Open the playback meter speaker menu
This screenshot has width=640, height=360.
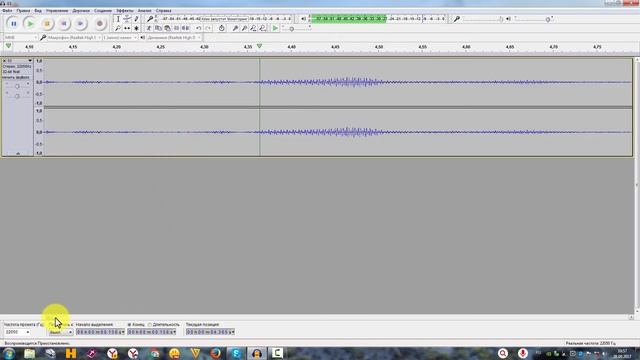303,19
